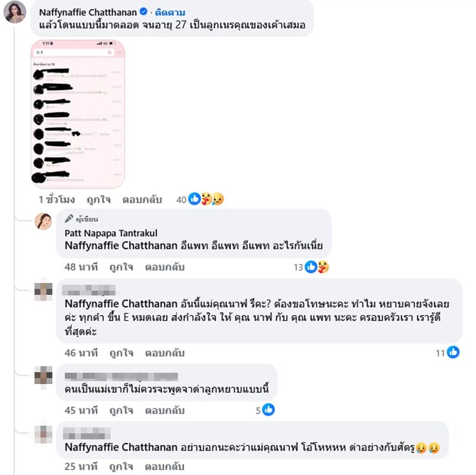Like the comment posted 1 ชั่วโมง ago

coord(99,200)
